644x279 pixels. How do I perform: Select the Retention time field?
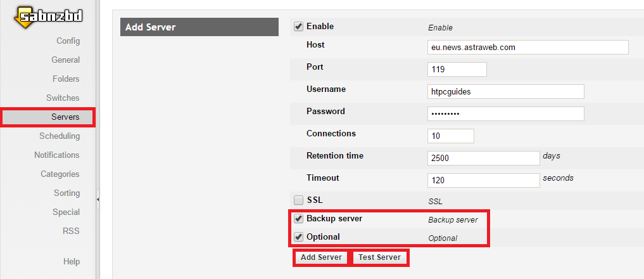483,158
